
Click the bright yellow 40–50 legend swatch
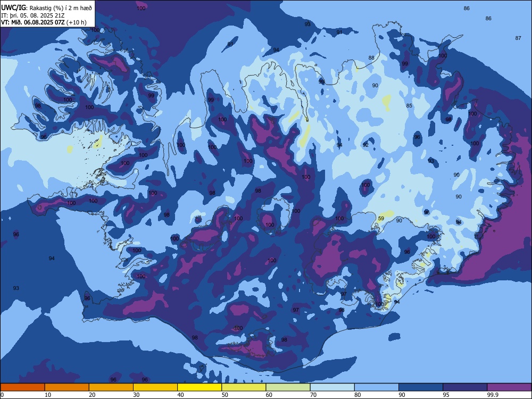pyautogui.click(x=199, y=387)
